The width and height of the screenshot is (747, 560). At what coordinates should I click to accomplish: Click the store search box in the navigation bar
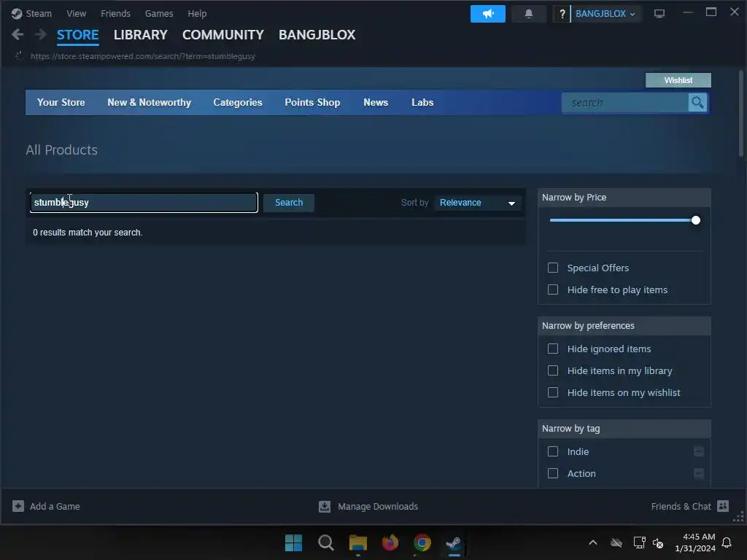625,102
